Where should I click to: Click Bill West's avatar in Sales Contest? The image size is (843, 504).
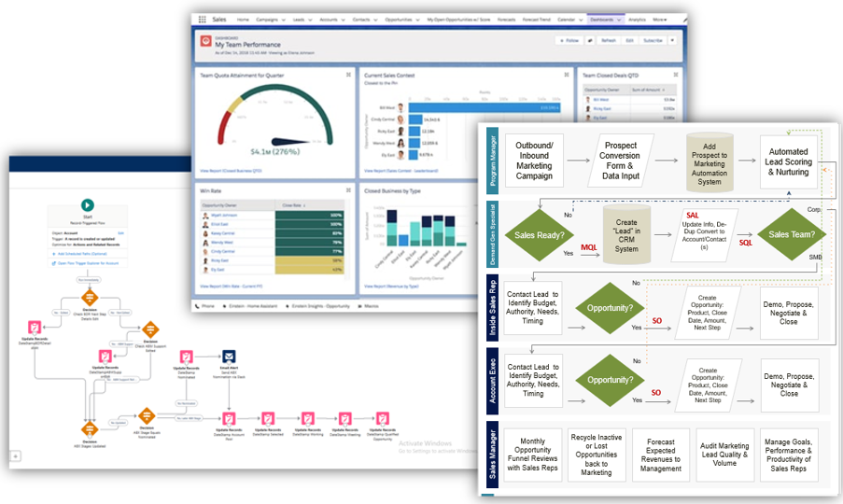(x=400, y=108)
